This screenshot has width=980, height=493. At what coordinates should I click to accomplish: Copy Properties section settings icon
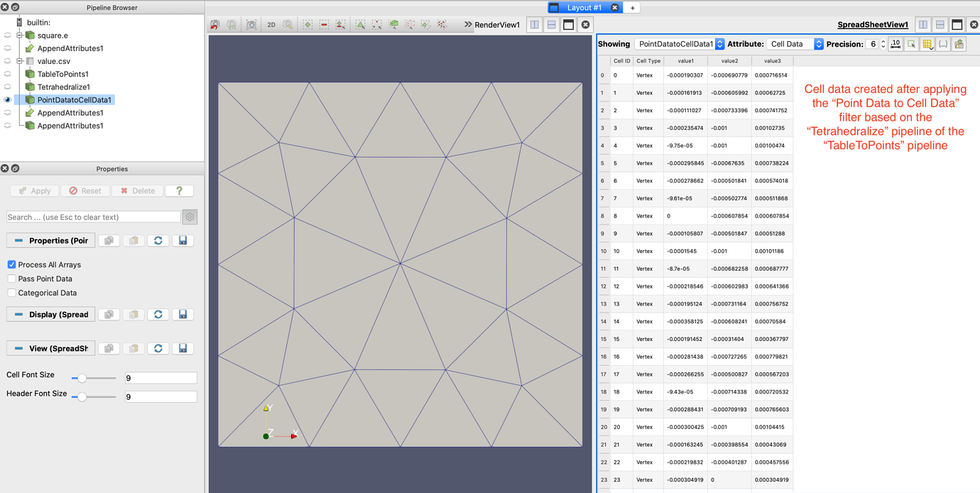(x=109, y=241)
